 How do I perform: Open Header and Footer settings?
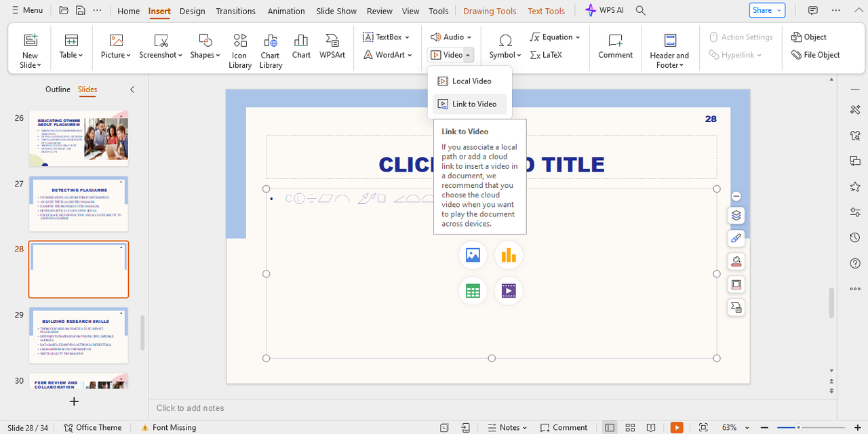tap(669, 50)
